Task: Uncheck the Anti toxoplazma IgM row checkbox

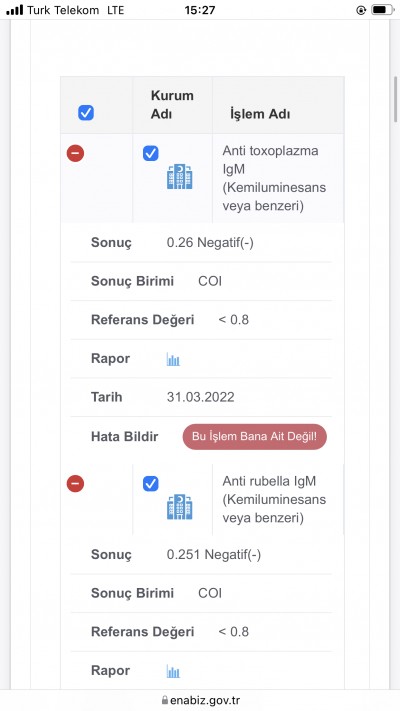Action: coord(151,153)
